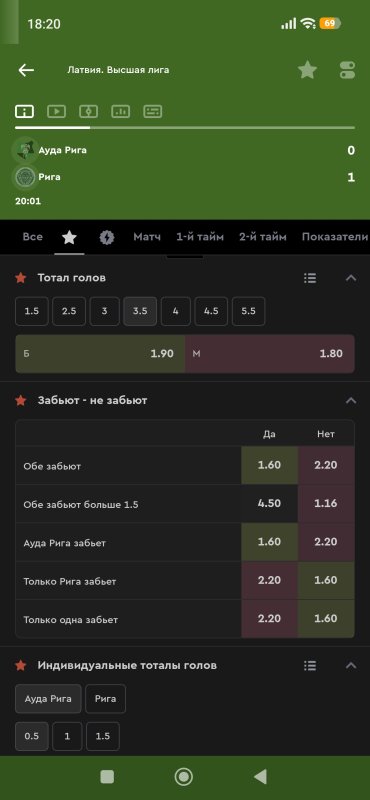Add match to favorites with header star
Image resolution: width=370 pixels, height=800 pixels.
click(307, 70)
